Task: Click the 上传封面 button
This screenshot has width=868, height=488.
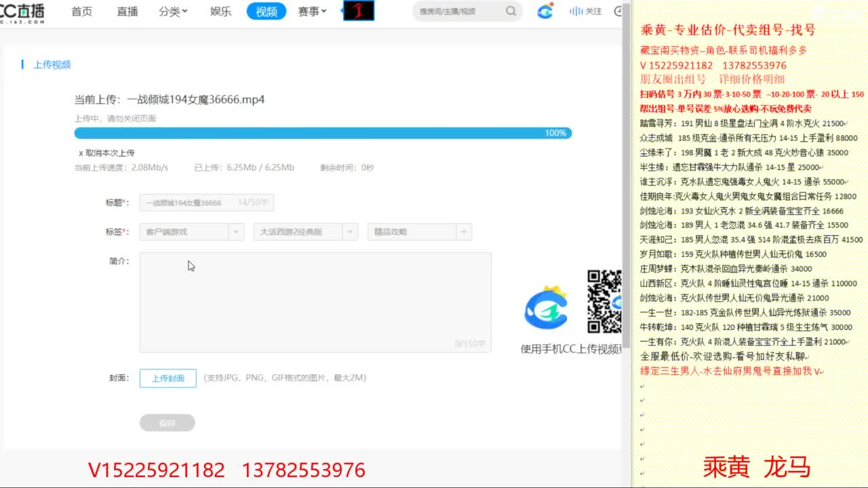Action: click(x=168, y=378)
